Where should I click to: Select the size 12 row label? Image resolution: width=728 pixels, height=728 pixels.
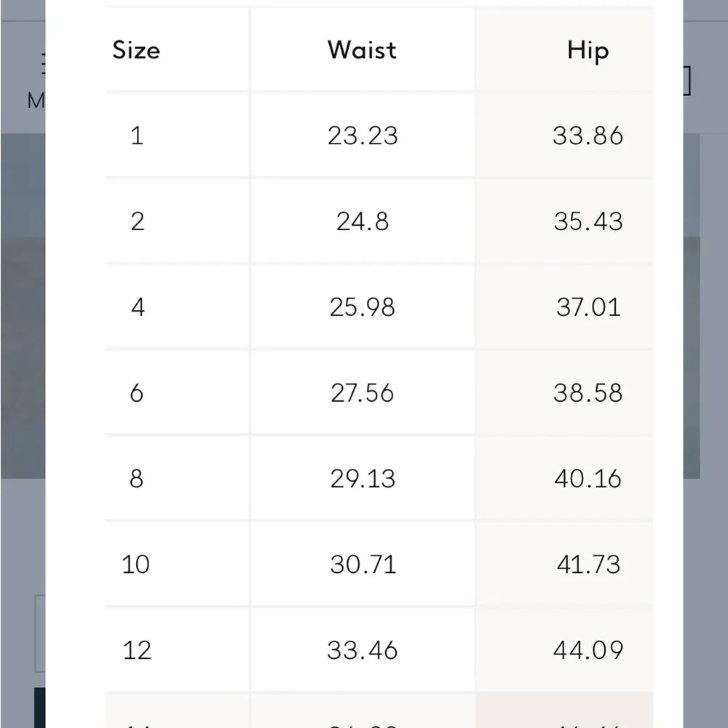[137, 649]
